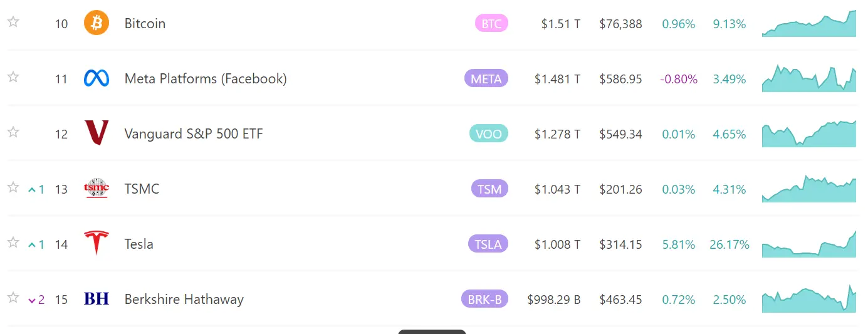Favorite Bitcoin with its star icon
Screen dimensions: 868x334
click(x=13, y=22)
